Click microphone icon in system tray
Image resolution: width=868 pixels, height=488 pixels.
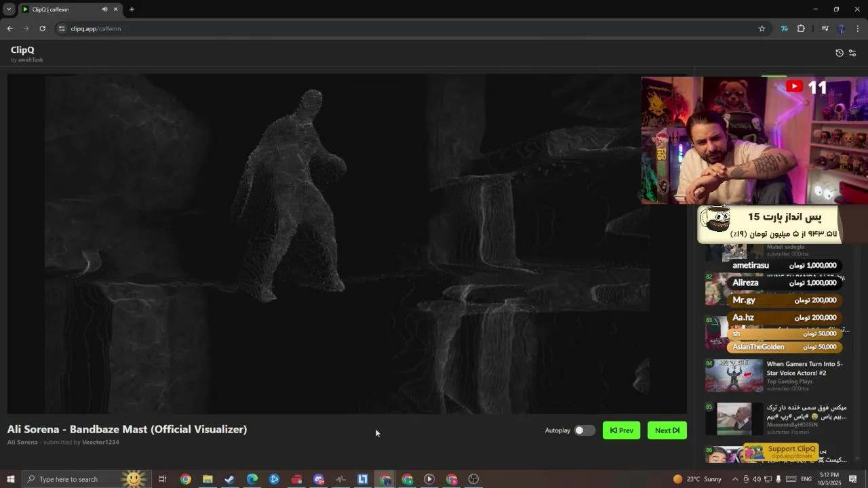tap(778, 479)
